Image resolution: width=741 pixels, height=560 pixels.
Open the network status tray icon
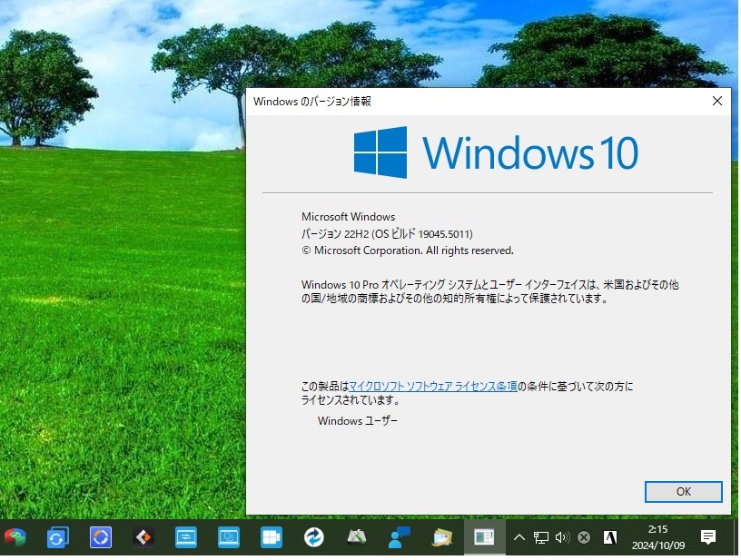pos(540,537)
